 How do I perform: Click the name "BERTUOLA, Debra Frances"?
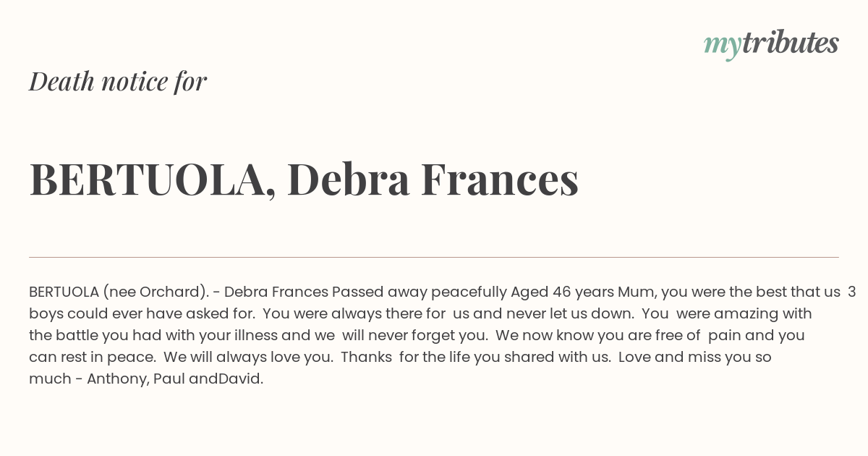(304, 180)
